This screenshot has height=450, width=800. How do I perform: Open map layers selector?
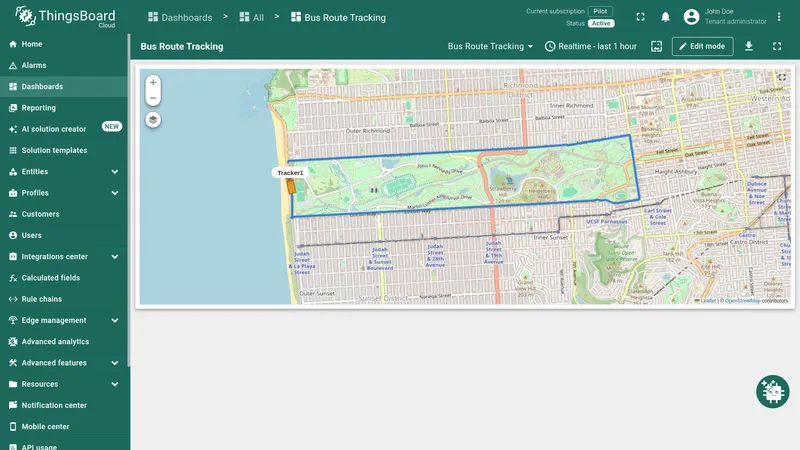[153, 120]
